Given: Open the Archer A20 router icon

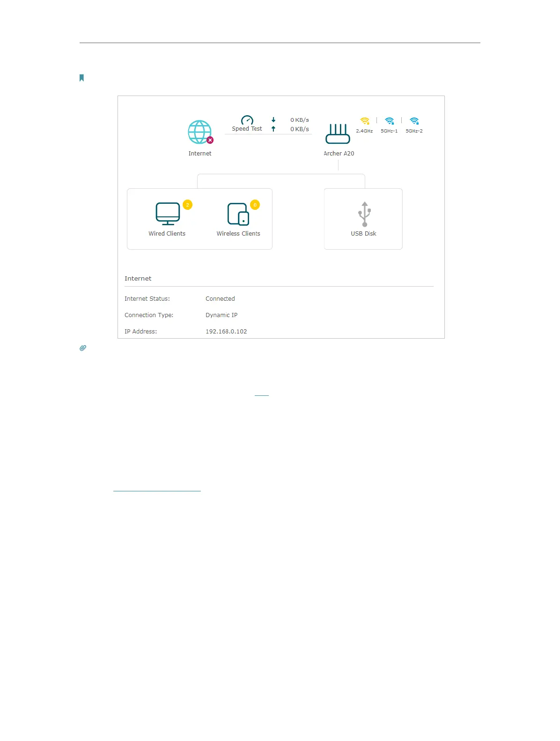Looking at the screenshot, I should click(338, 134).
